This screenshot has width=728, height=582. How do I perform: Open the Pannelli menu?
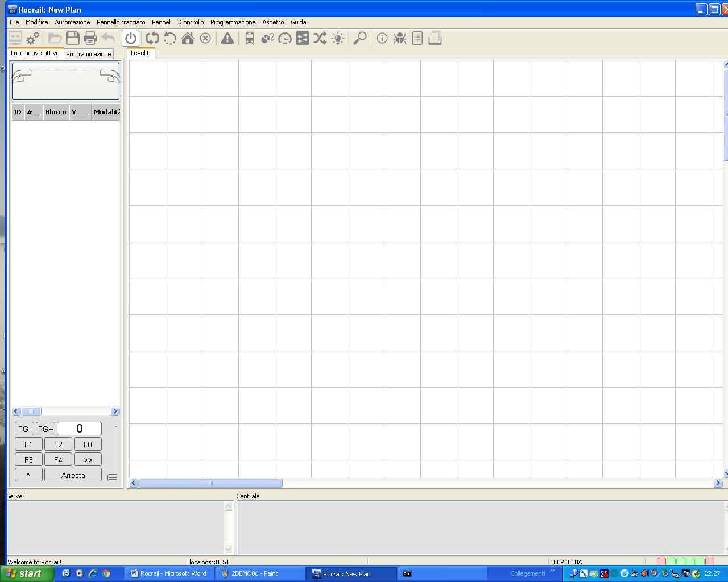point(162,22)
